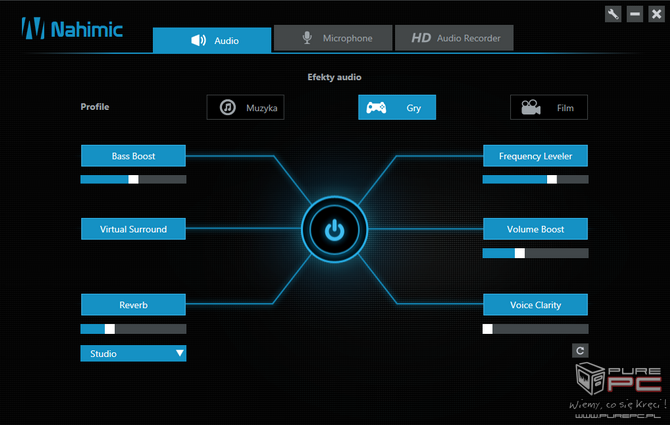Click the reset arrow icon
Screen dimensions: 670x425
click(x=579, y=350)
